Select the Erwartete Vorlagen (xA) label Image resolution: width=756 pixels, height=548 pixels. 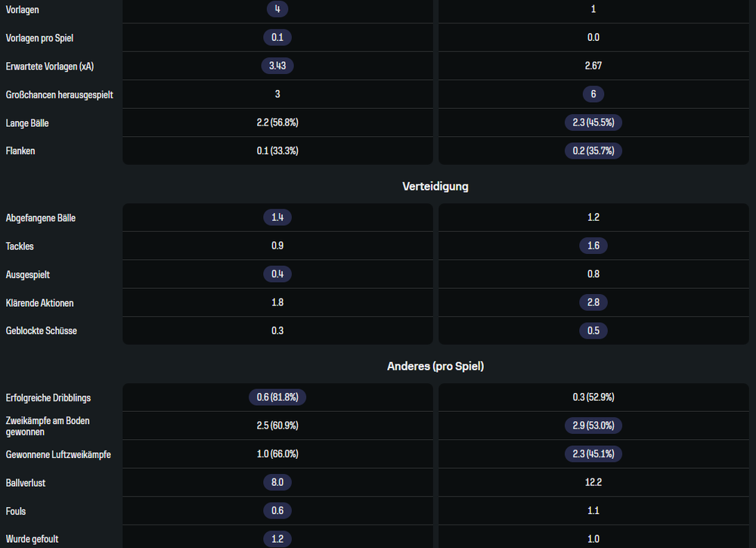(50, 66)
